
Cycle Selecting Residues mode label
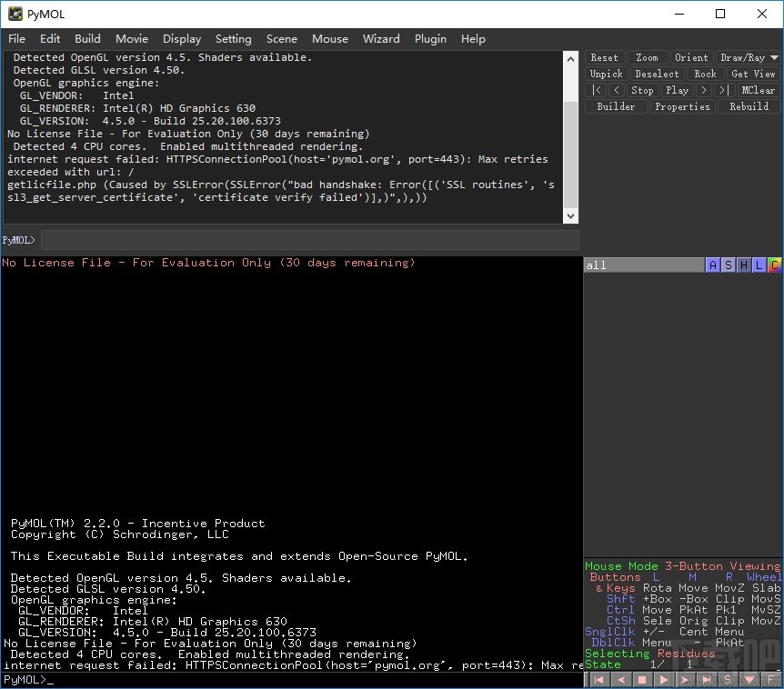pos(650,654)
